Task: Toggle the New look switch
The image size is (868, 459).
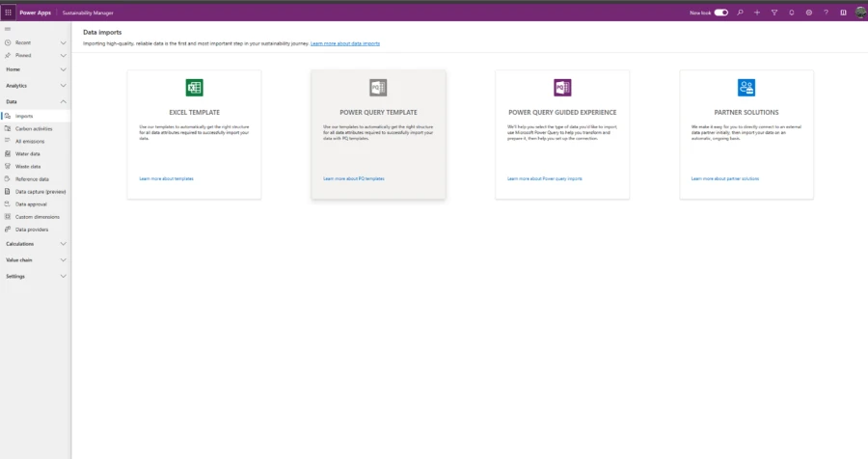Action: point(720,13)
